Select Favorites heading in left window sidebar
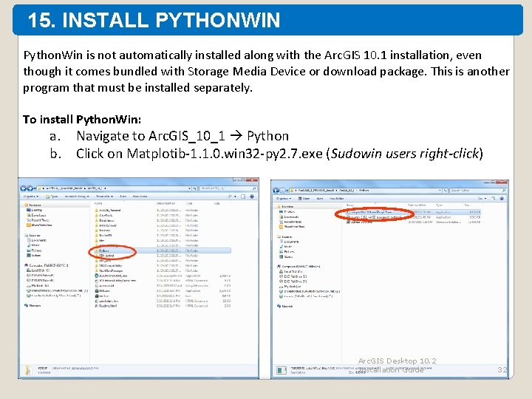 pyautogui.click(x=33, y=205)
